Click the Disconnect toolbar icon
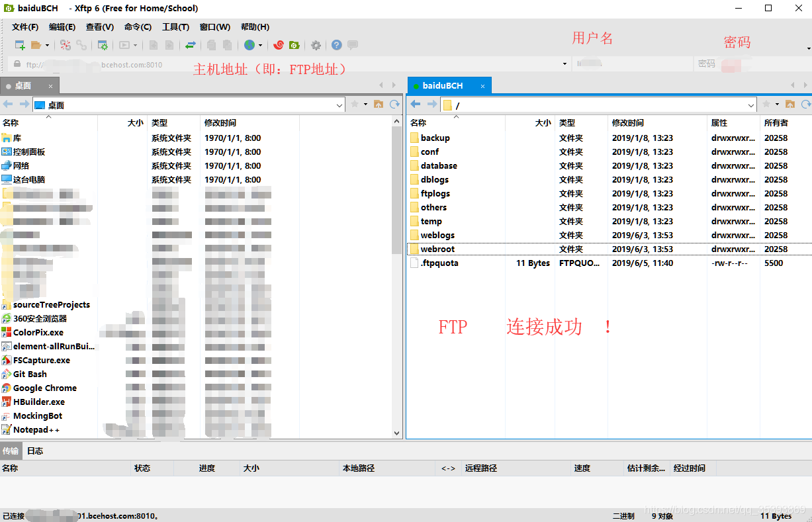Image resolution: width=812 pixels, height=522 pixels. point(66,45)
